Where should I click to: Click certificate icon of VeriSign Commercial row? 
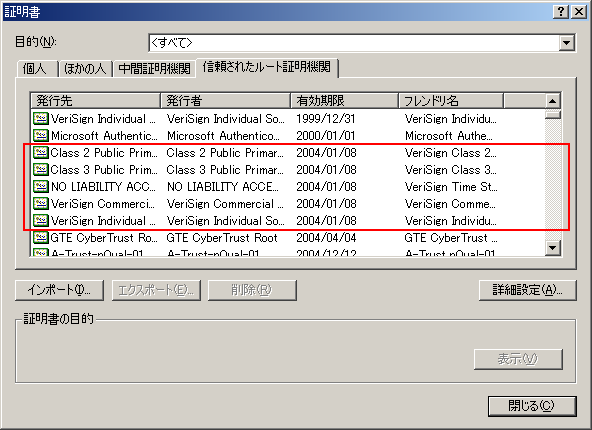pyautogui.click(x=40, y=203)
